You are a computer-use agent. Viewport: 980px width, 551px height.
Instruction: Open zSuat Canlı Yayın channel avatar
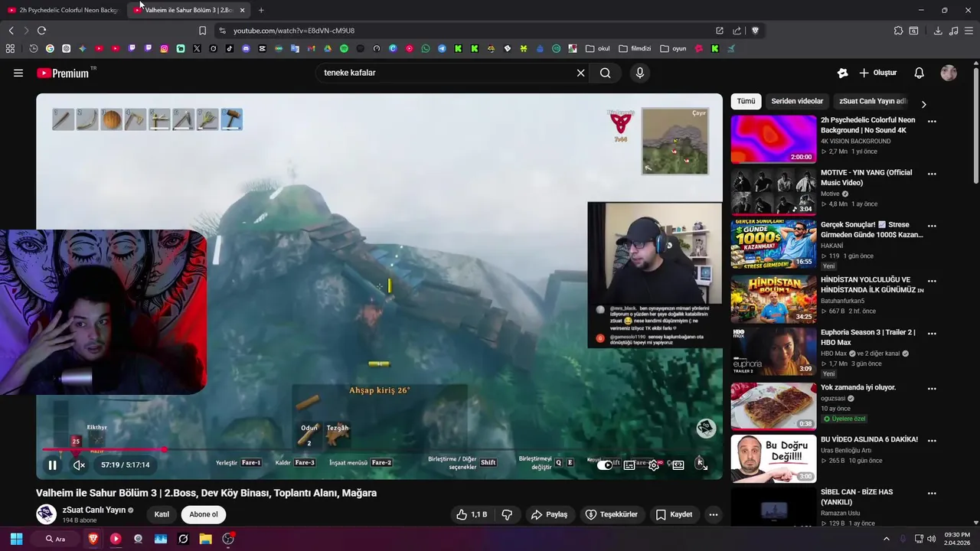point(46,514)
